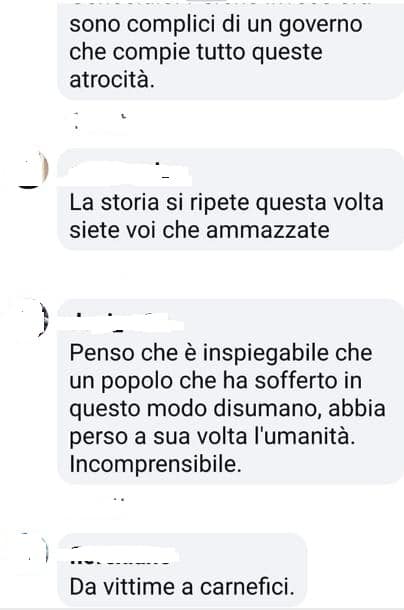Viewport: 404px width, 610px height.
Task: Tap the line 'Penso che è inspiegabile che'
Action: pos(221,353)
